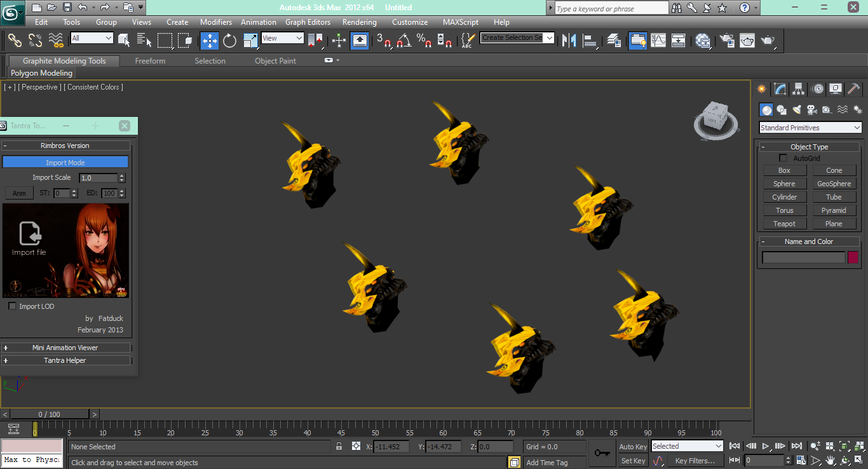This screenshot has height=469, width=868.
Task: Expand the Tantra Helper rollout
Action: tap(65, 360)
